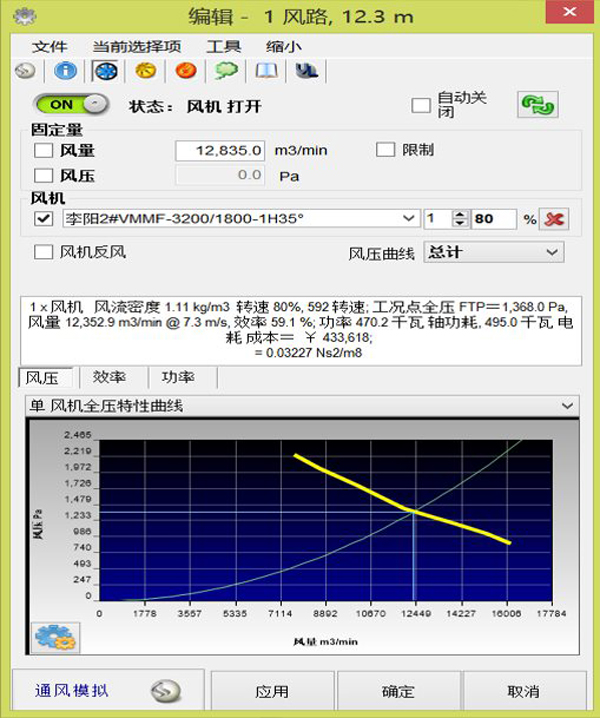The width and height of the screenshot is (600, 718).
Task: Click the green refresh arrows icon
Action: coord(538,104)
